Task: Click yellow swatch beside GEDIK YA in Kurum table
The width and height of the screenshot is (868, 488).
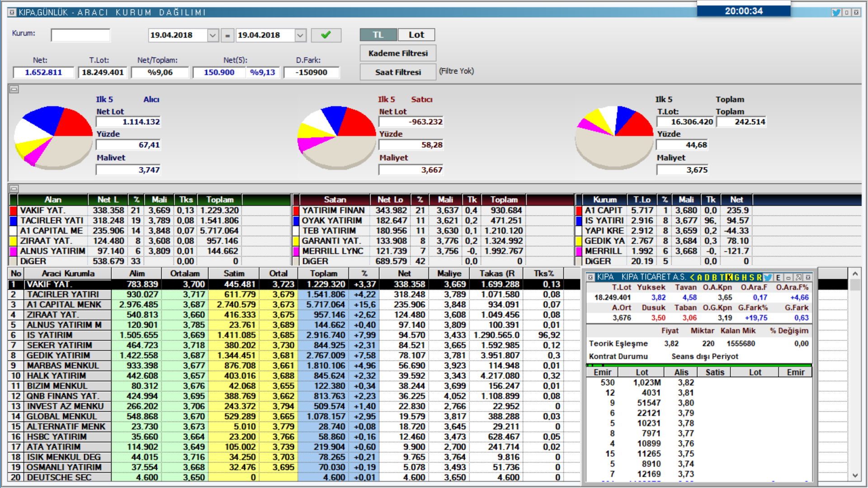Action: pyautogui.click(x=579, y=241)
